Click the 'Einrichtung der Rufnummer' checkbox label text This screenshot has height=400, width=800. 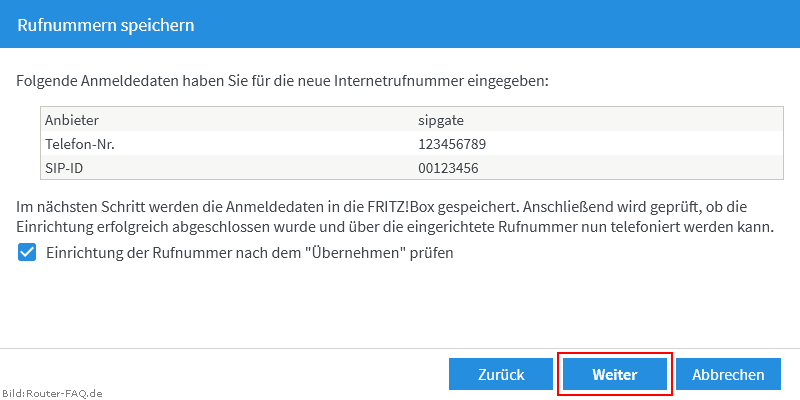pos(249,253)
